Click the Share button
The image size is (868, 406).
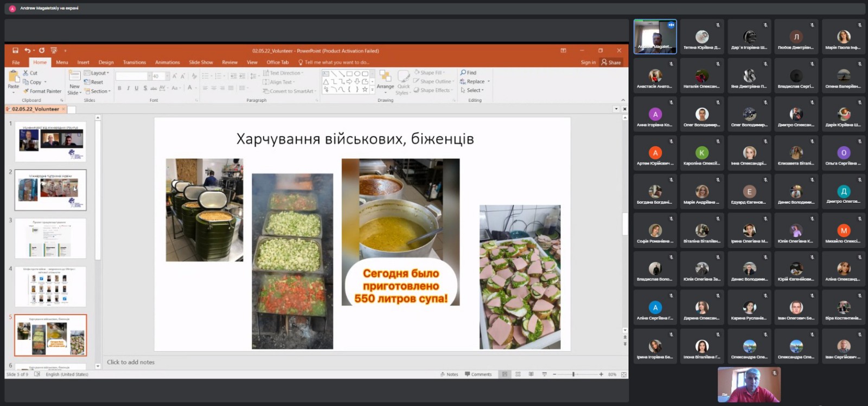(x=611, y=62)
